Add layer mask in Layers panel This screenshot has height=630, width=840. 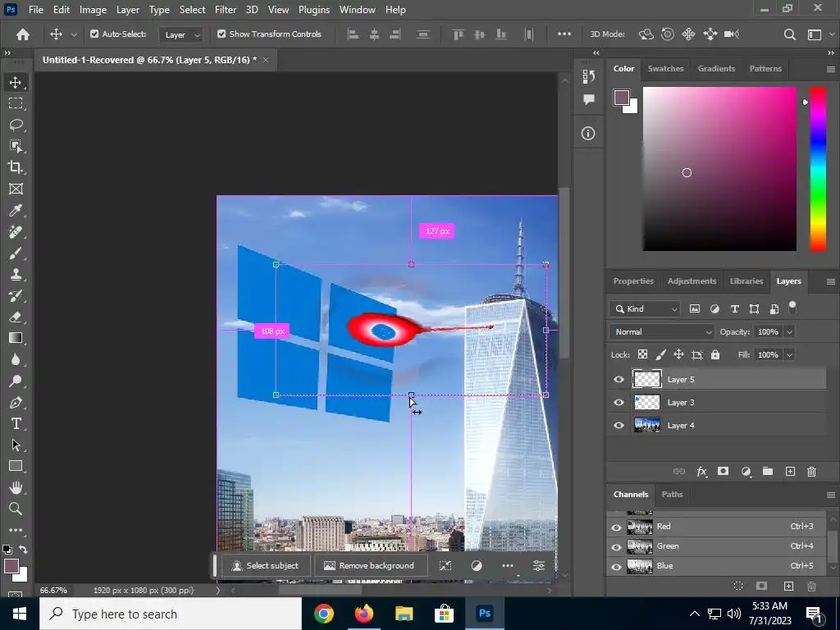[724, 472]
